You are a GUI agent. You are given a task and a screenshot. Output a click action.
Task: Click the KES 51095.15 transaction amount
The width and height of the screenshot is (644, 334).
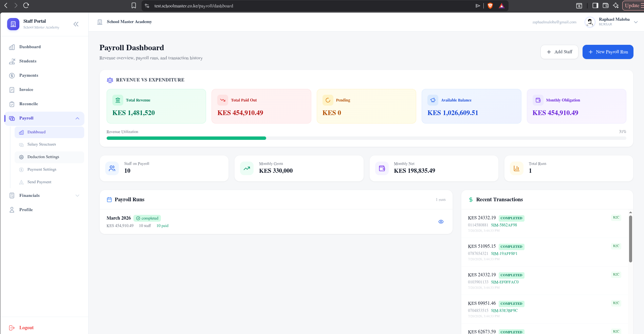point(482,246)
